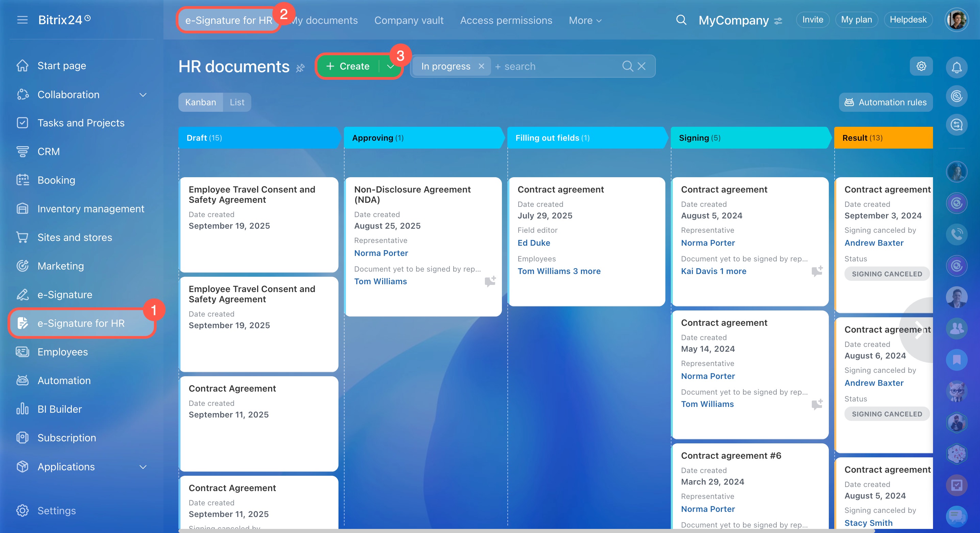The image size is (980, 533).
Task: Open the Create button dropdown arrow
Action: click(390, 66)
